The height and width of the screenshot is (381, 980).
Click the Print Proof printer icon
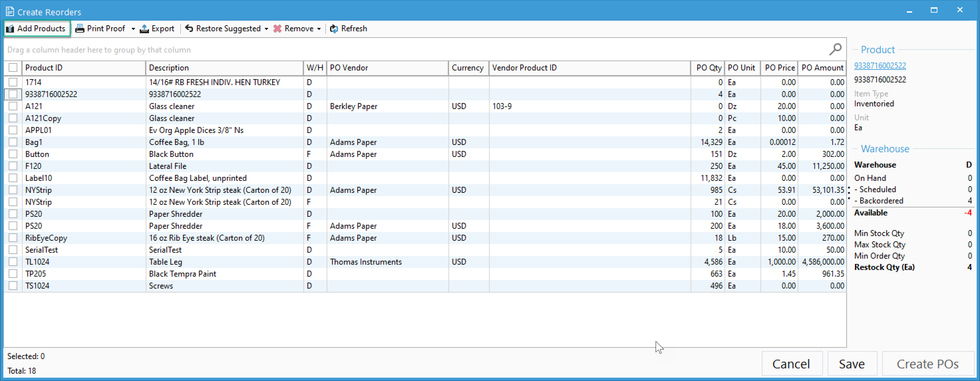80,28
